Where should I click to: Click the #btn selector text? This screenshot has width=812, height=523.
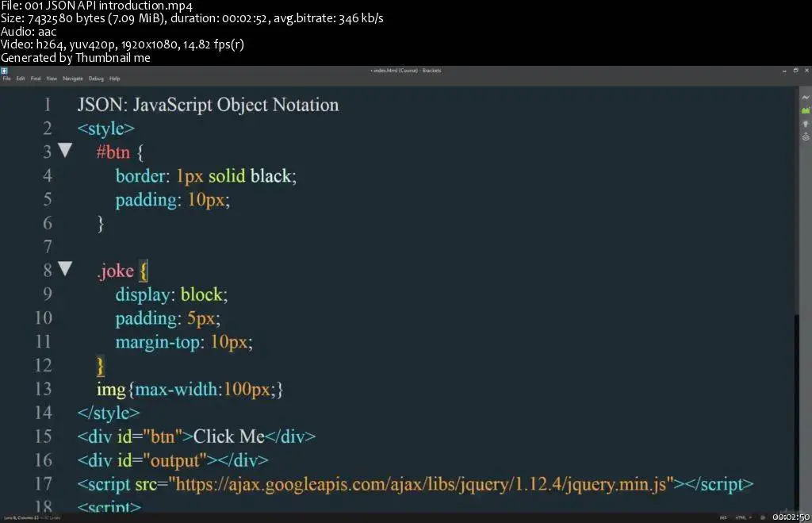pos(113,152)
